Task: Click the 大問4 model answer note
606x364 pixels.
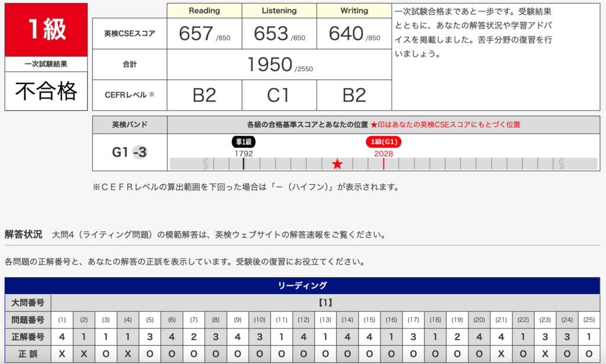Action: [219, 234]
